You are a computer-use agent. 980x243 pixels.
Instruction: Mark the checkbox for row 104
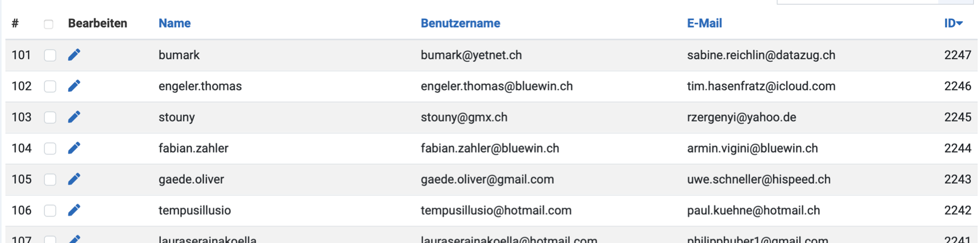tap(50, 149)
